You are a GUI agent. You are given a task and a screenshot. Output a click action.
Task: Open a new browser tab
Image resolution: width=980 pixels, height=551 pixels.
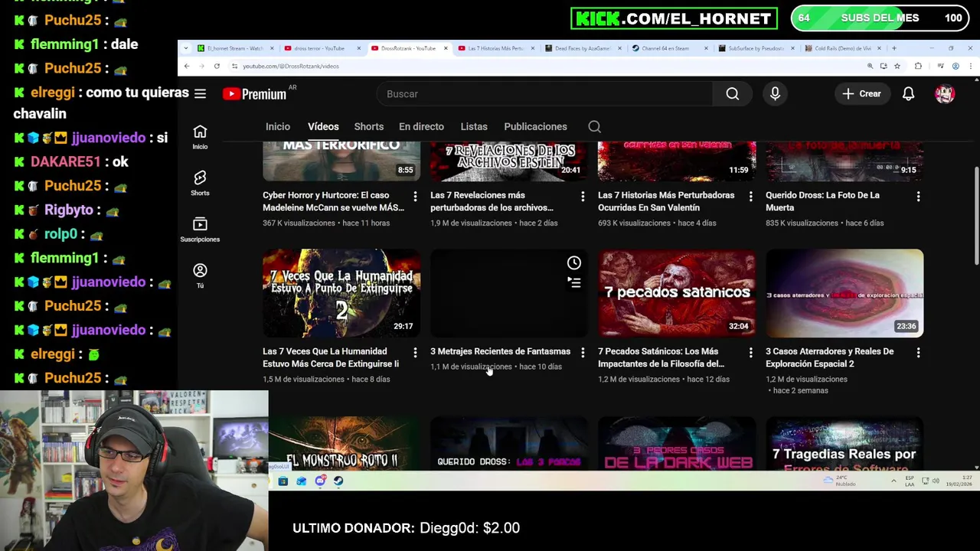tap(893, 48)
